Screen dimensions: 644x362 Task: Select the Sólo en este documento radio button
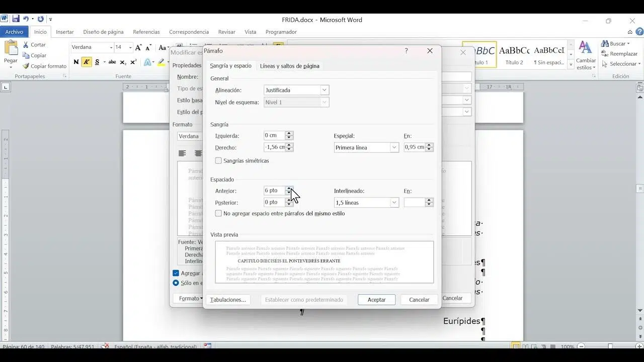point(176,283)
